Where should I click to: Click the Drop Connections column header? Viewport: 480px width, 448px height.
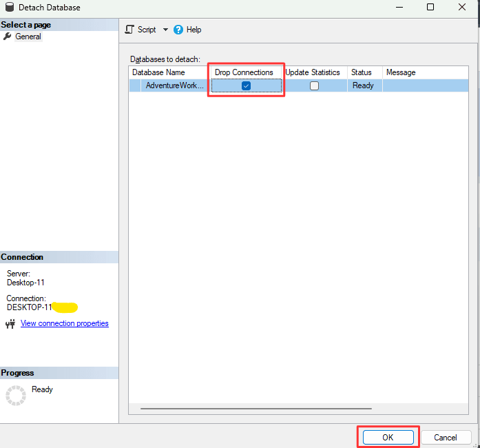(244, 72)
